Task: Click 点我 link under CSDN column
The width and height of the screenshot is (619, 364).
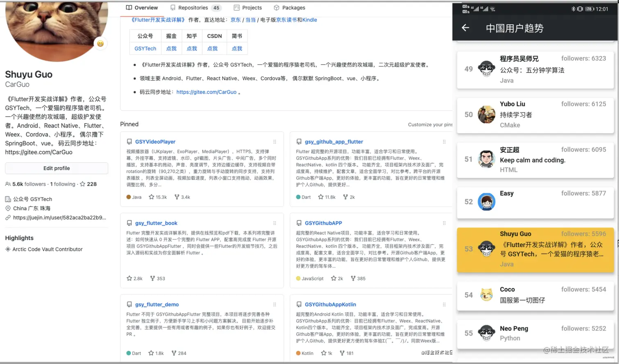Action: coord(212,48)
